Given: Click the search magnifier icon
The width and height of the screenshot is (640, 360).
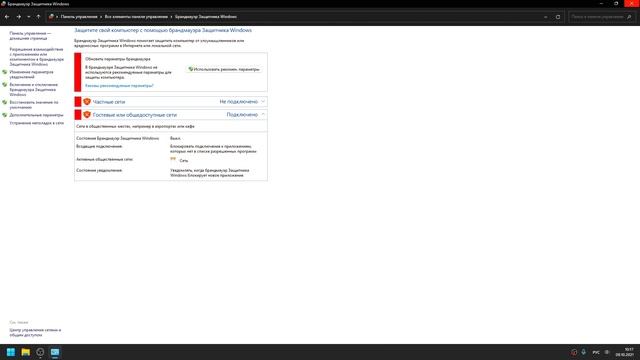Looking at the screenshot, I should [629, 17].
